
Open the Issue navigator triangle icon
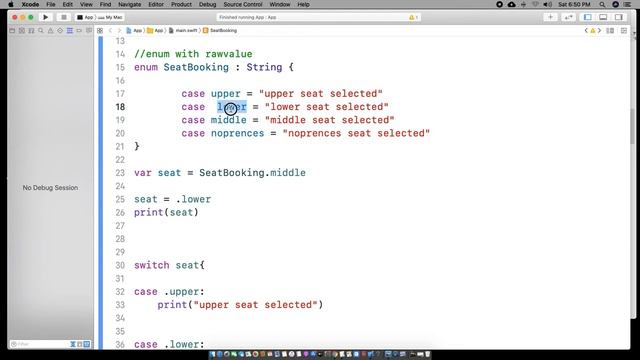pos(51,31)
